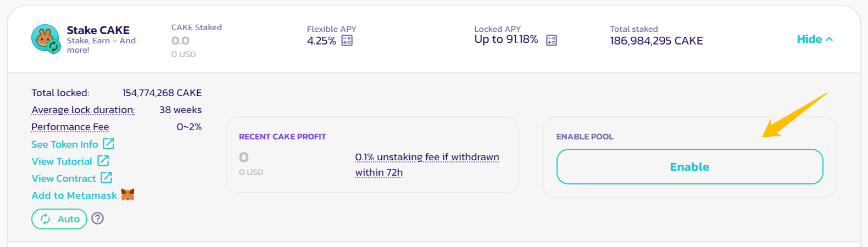The width and height of the screenshot is (868, 247).
Task: Click external link icon beside View Tutorial
Action: (x=103, y=161)
